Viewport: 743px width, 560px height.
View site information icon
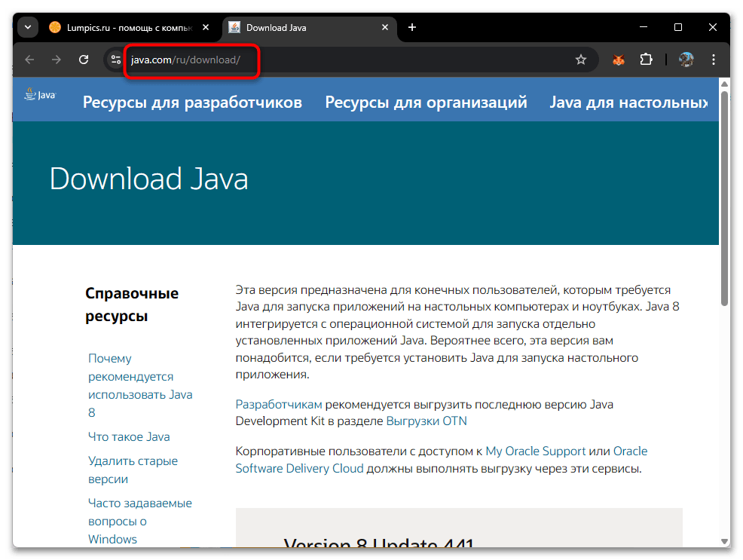point(115,60)
